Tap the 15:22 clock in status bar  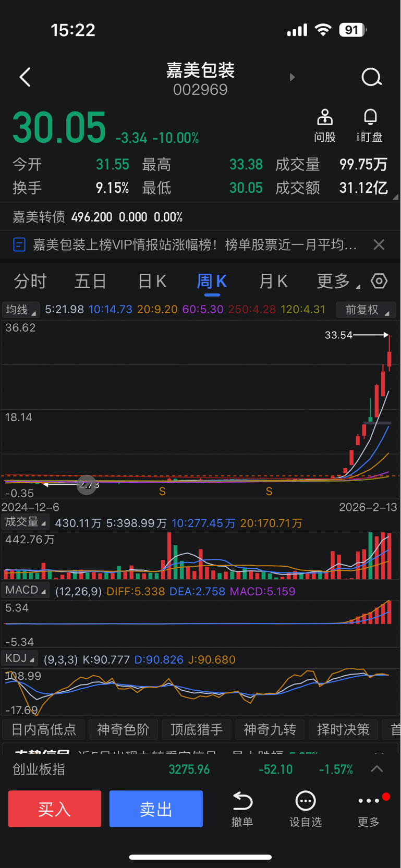click(73, 30)
